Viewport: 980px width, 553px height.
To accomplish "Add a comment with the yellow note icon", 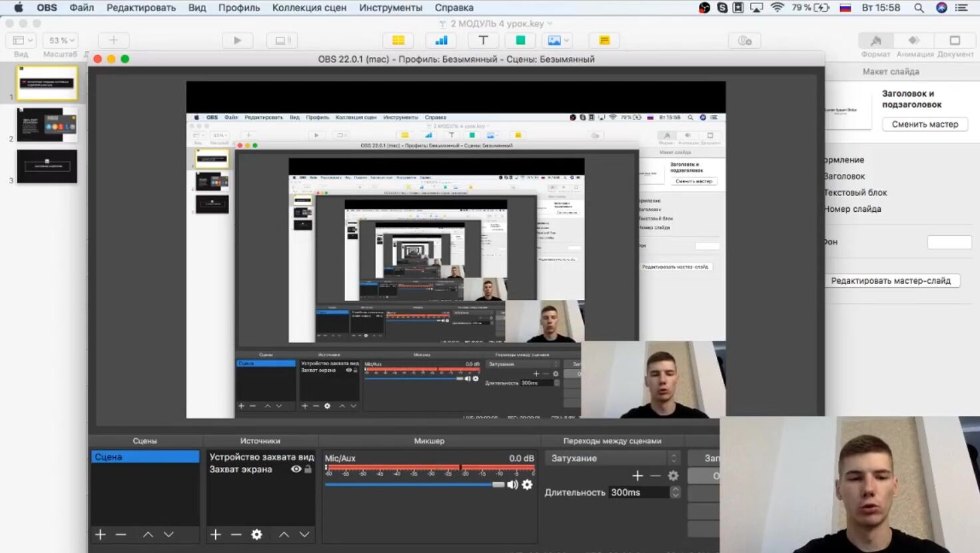I will point(604,41).
